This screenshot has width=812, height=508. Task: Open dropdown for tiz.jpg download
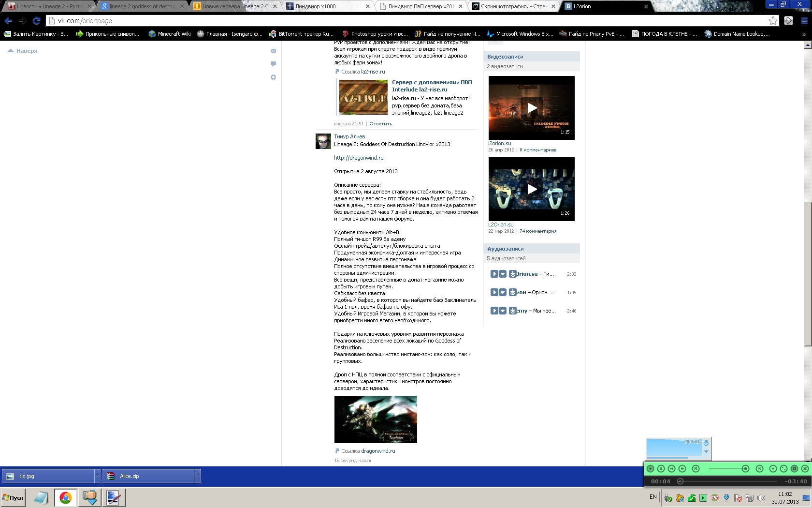(97, 476)
